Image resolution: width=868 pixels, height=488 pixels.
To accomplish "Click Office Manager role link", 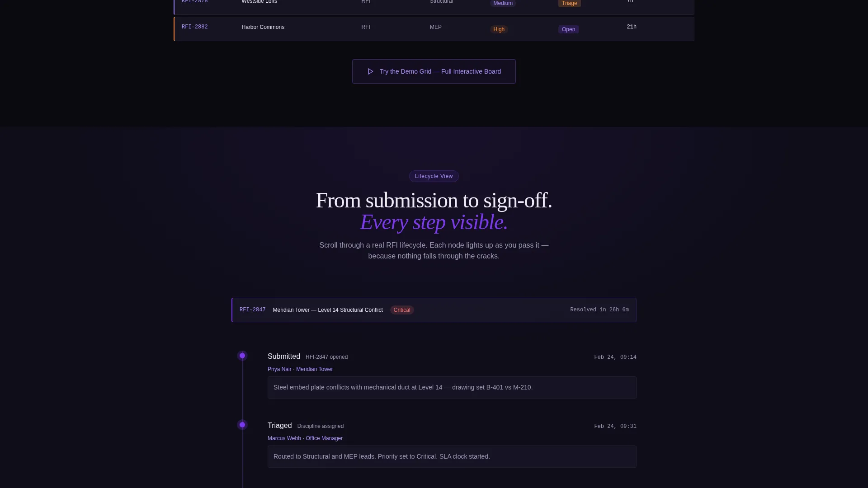I will point(324,438).
